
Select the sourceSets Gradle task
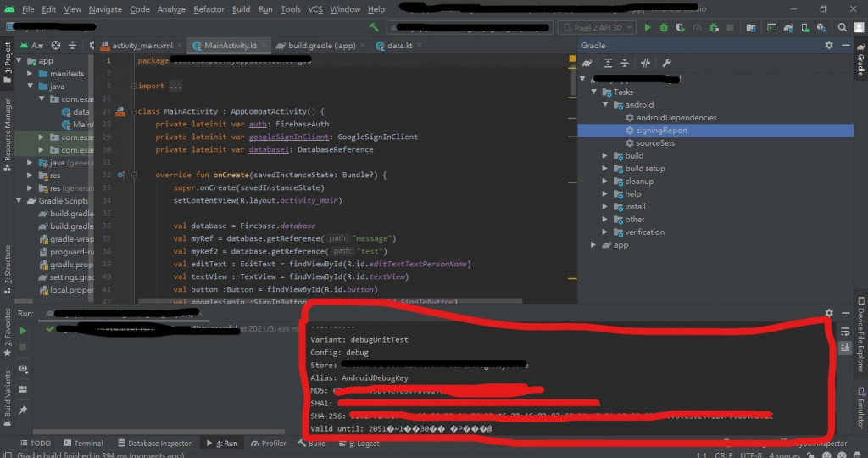[655, 142]
